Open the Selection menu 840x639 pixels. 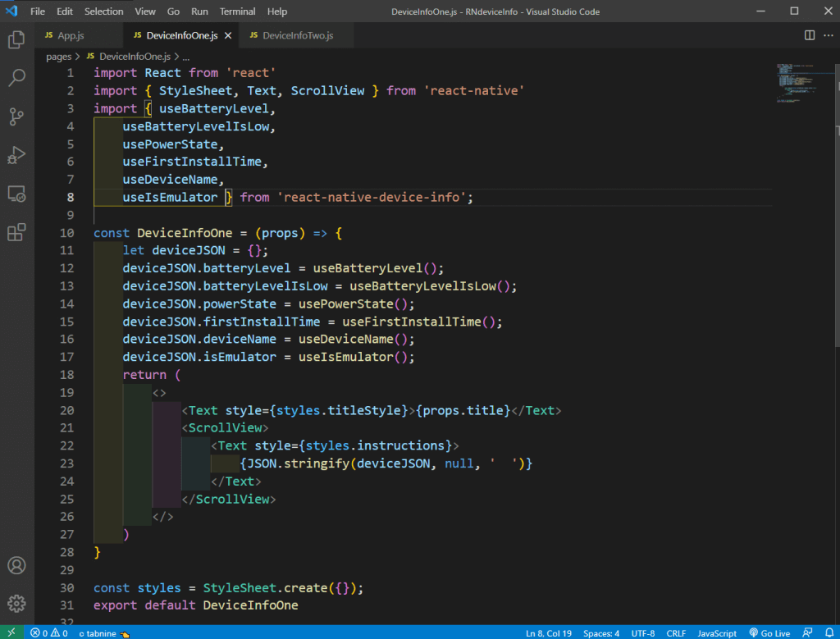point(103,11)
